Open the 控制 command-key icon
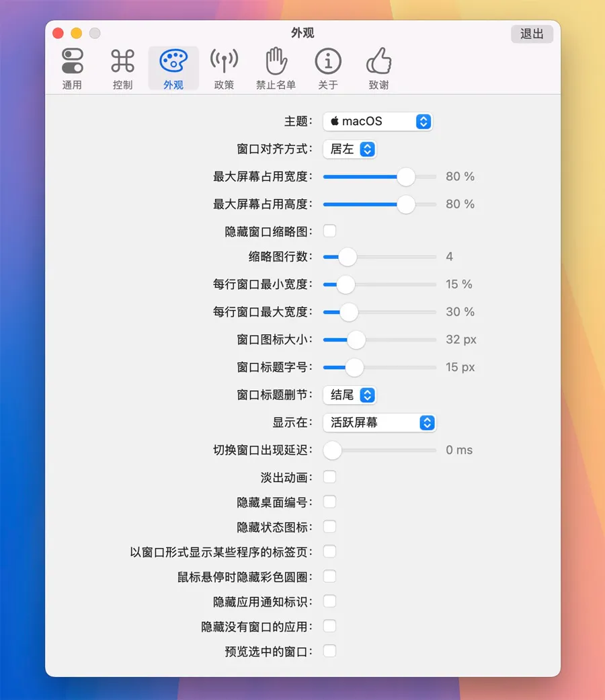This screenshot has width=605, height=700. [x=123, y=61]
